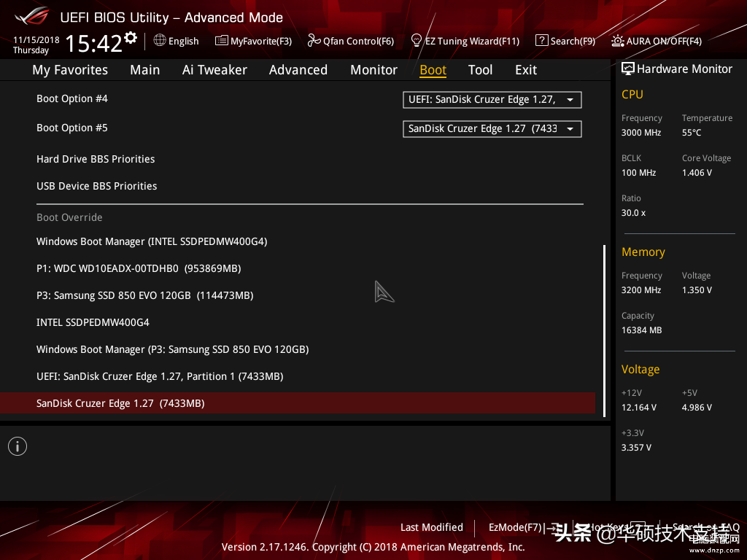Viewport: 747px width, 560px height.
Task: Select UEFI: SanDisk Cruzer Edge Partition 1
Action: coord(160,377)
